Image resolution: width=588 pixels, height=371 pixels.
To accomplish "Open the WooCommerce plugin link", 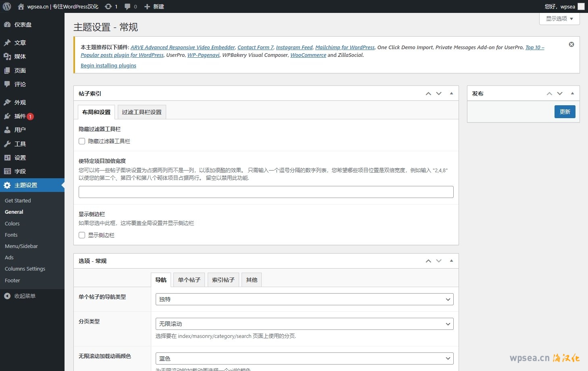I will pos(308,55).
